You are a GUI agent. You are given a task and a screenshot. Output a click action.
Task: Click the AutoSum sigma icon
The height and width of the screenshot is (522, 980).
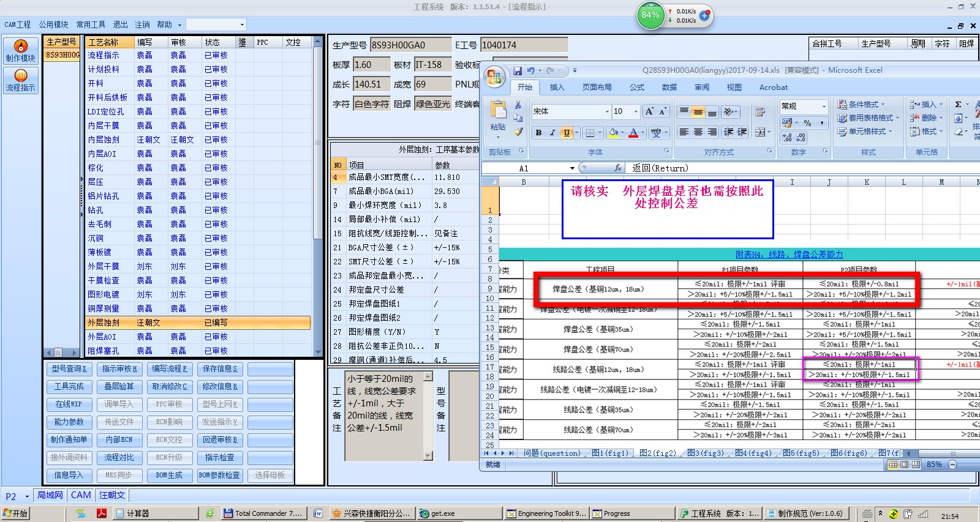point(959,105)
